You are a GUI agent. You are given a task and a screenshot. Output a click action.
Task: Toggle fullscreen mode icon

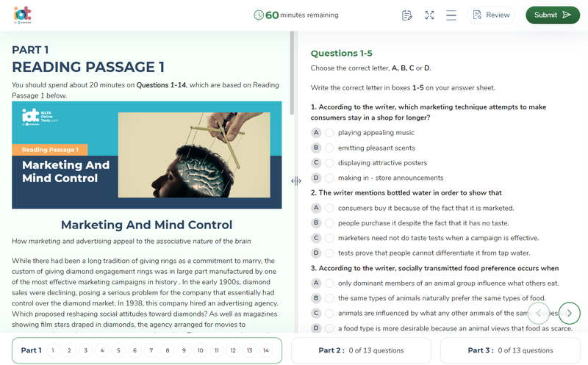[x=429, y=15]
